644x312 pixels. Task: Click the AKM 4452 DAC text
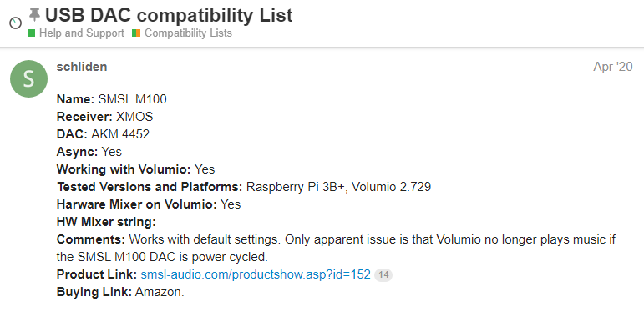click(120, 134)
